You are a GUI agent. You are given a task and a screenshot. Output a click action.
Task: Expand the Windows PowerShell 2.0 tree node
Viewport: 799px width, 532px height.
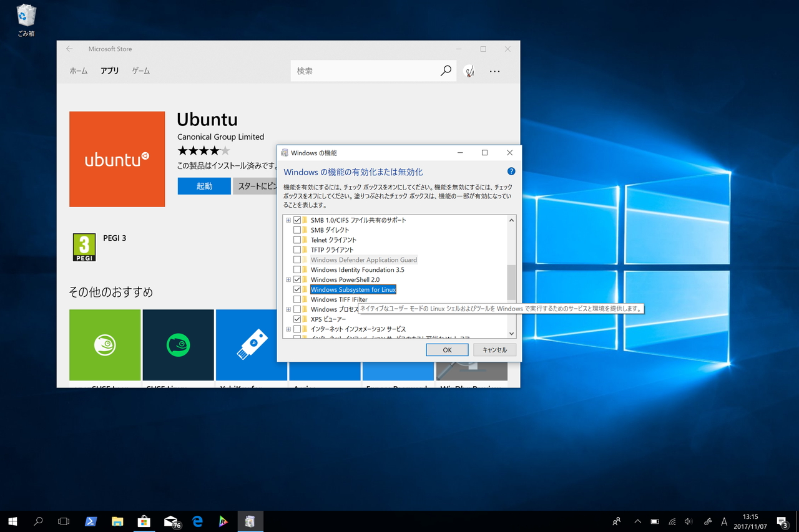click(x=288, y=279)
